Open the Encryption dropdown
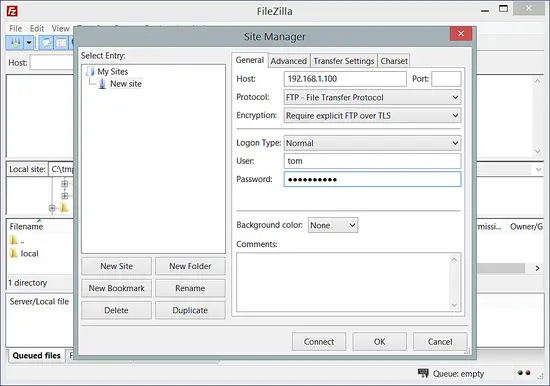This screenshot has height=386, width=550. 372,115
